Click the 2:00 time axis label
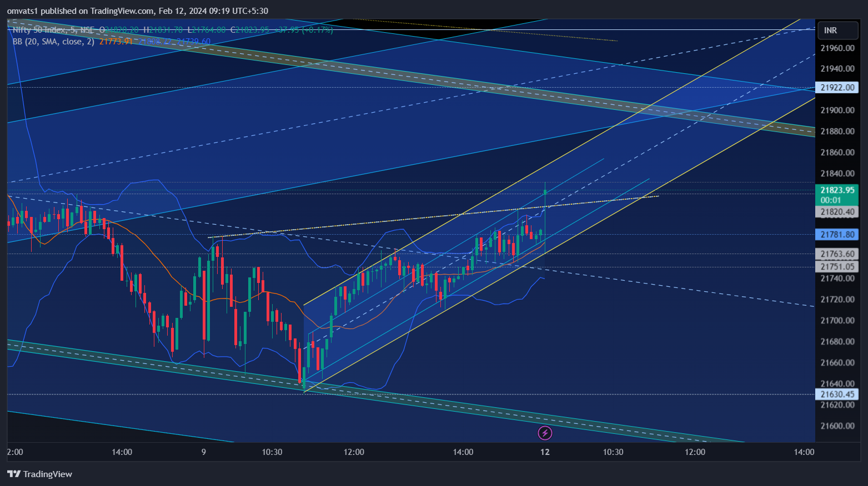 (x=15, y=452)
